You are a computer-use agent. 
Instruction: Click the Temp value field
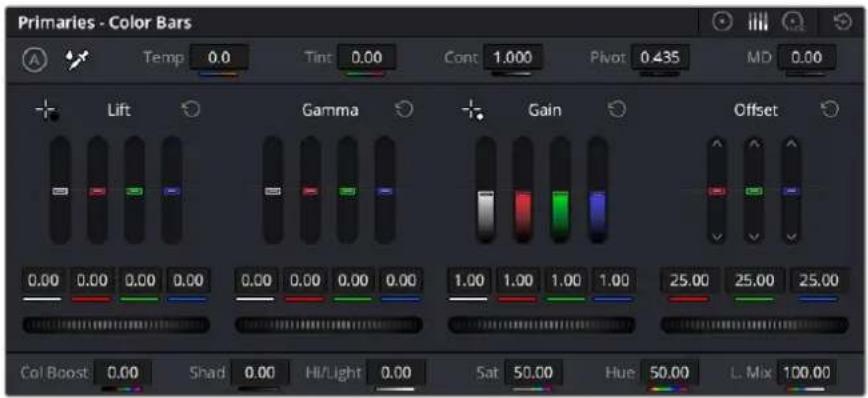(219, 58)
